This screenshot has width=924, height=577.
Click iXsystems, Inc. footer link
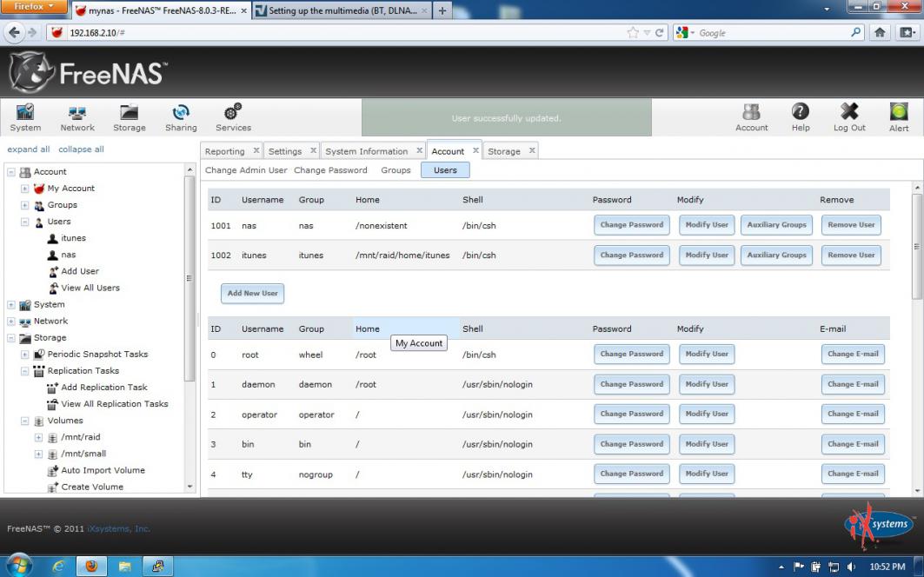[x=118, y=528]
